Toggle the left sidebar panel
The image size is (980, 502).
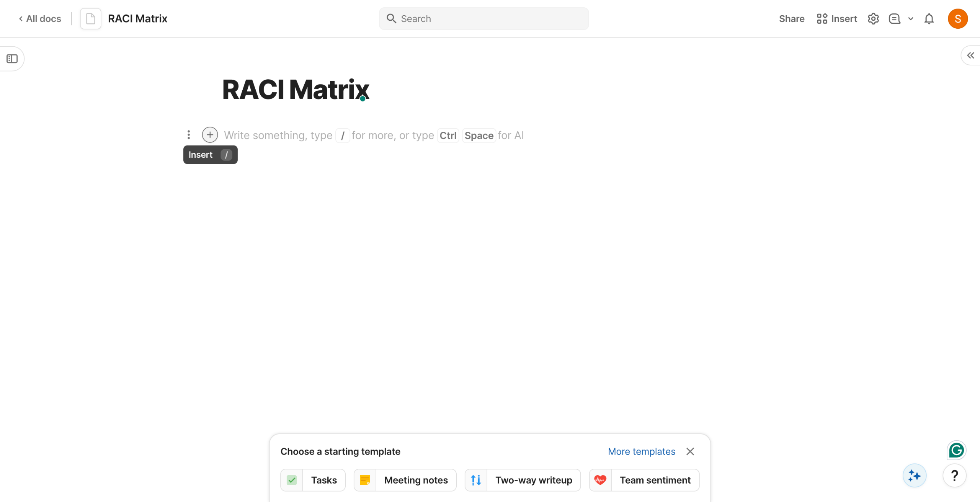(12, 59)
